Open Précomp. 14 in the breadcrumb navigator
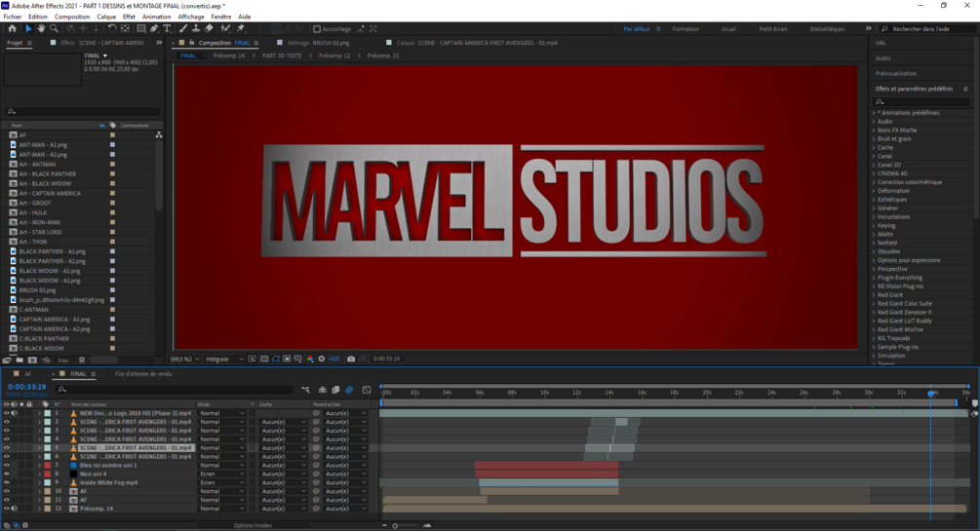Screen dimensions: 980x531 [x=229, y=56]
